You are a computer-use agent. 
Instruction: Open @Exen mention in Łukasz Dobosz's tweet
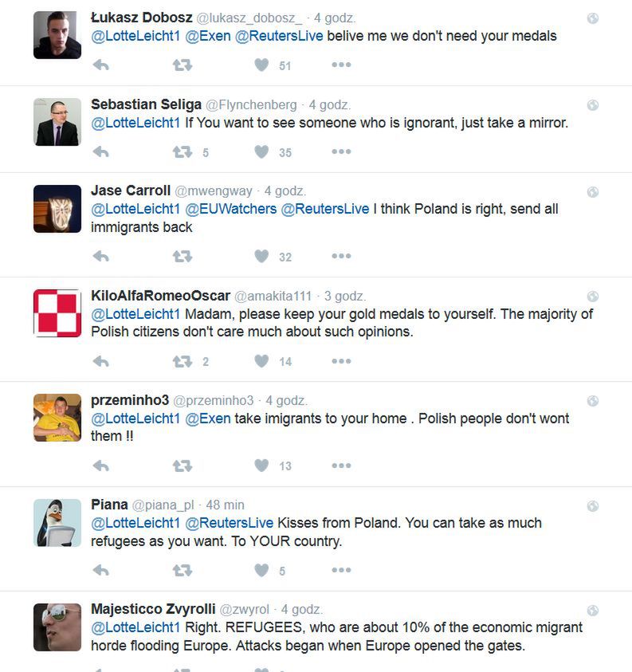[208, 36]
